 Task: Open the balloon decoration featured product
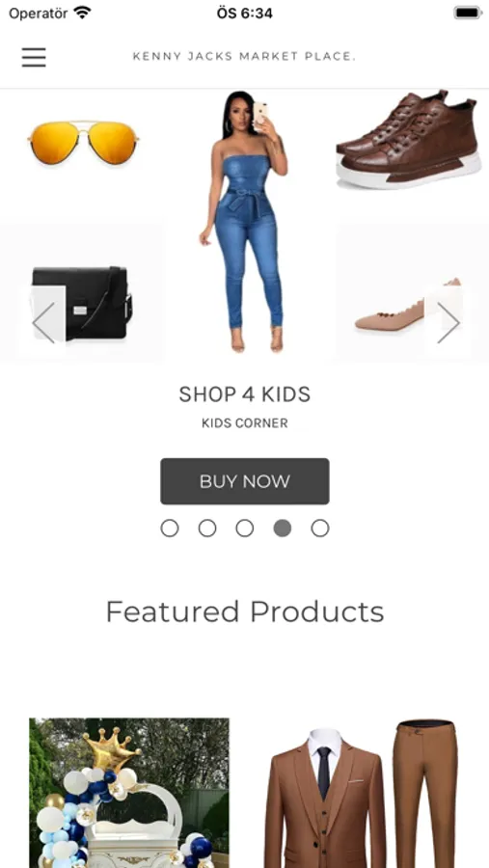pos(129,793)
